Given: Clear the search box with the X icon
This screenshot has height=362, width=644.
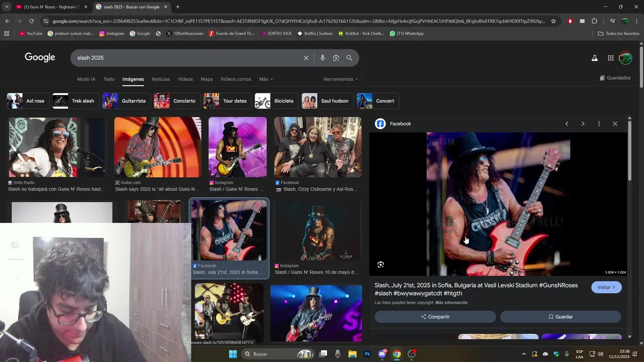Looking at the screenshot, I should pos(306,58).
